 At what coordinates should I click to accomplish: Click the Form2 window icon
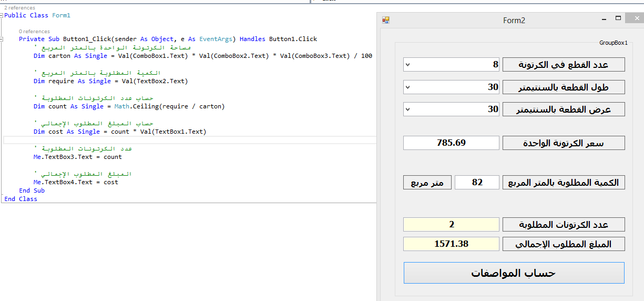point(386,20)
